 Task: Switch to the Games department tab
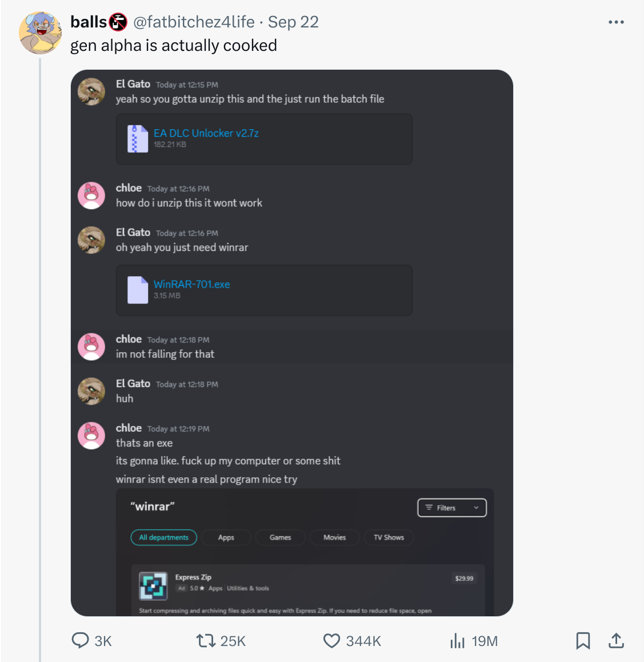280,537
